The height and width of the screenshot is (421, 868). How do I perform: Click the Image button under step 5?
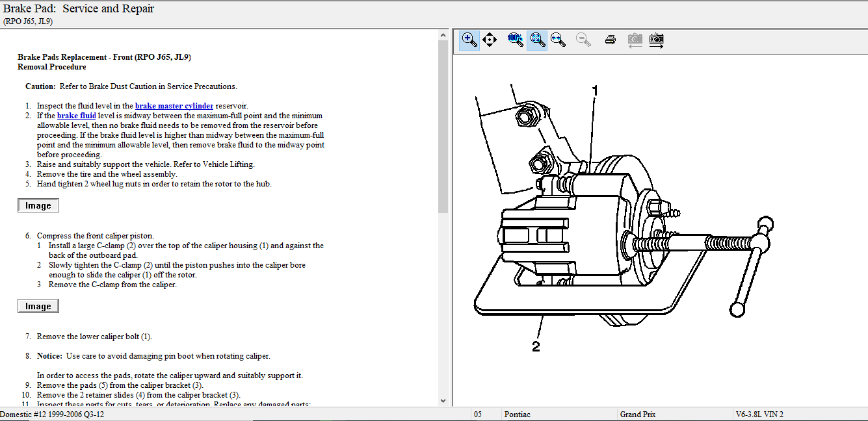(38, 205)
